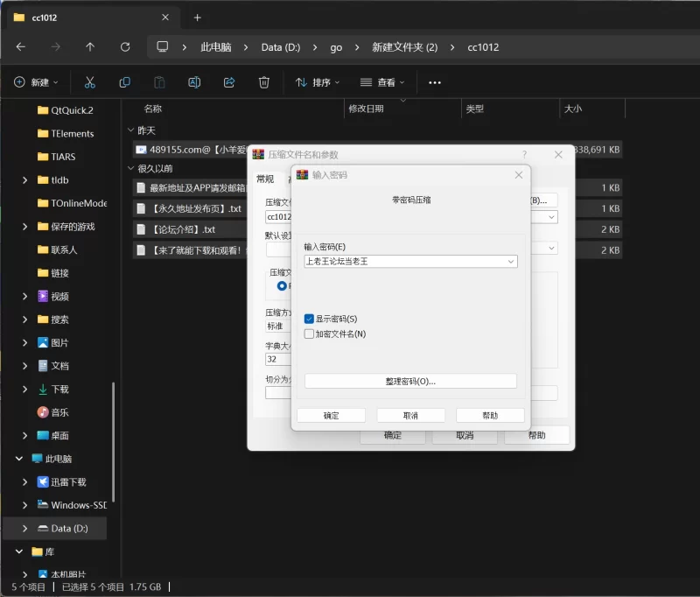Screen dimensions: 700x597
Task: Close the 压缩文件名和参数 dialog
Action: (558, 154)
